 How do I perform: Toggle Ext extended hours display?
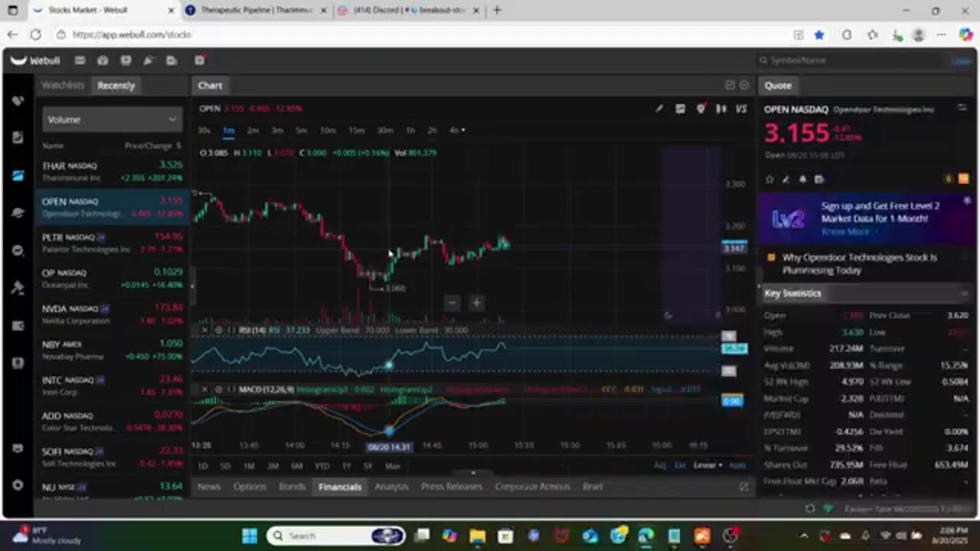pyautogui.click(x=680, y=465)
